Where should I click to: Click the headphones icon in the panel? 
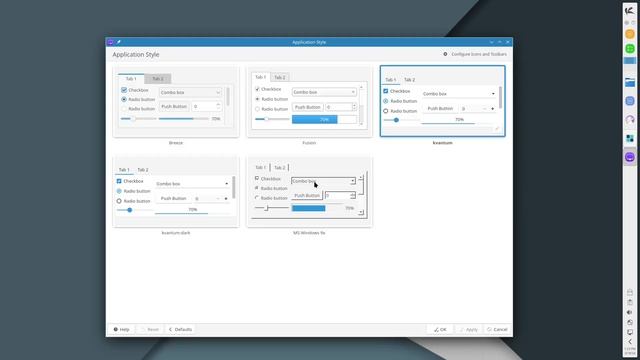click(x=630, y=120)
